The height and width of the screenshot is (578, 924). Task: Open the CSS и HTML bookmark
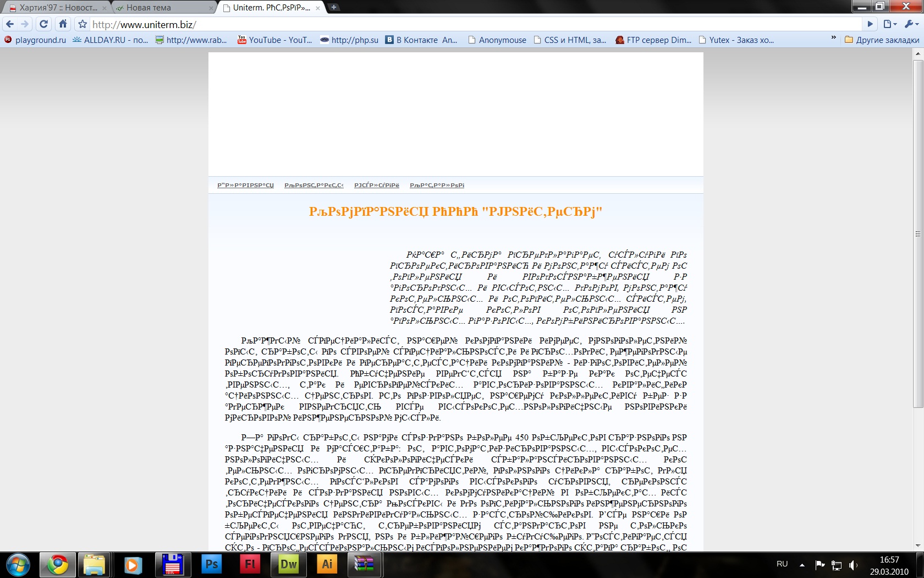(570, 40)
